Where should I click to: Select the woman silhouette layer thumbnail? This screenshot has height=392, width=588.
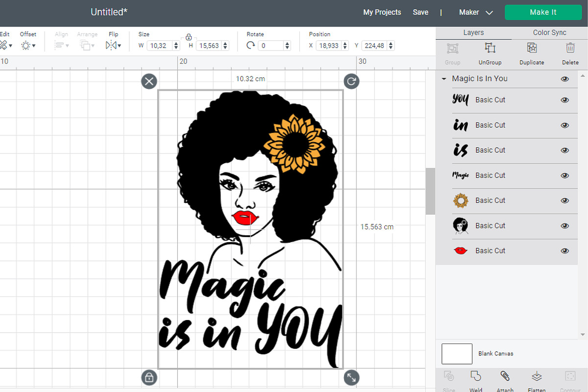461,226
